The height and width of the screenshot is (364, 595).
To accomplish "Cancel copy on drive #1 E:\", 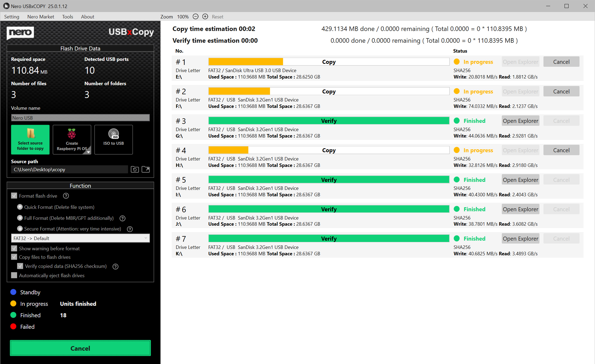I will click(561, 62).
